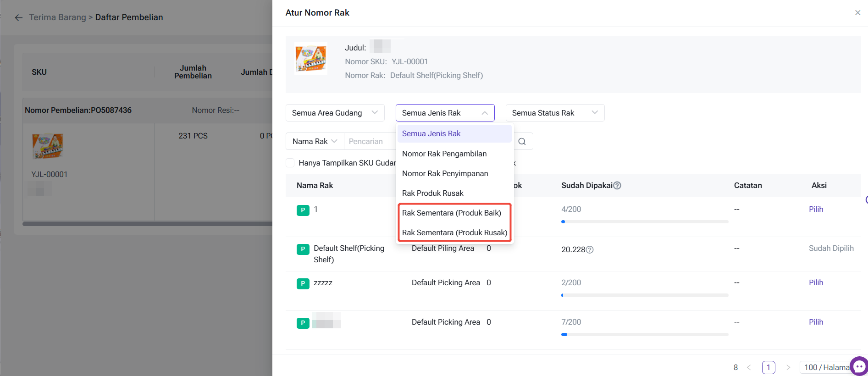Click the info icon beside 20.228
Image resolution: width=868 pixels, height=376 pixels.
590,249
